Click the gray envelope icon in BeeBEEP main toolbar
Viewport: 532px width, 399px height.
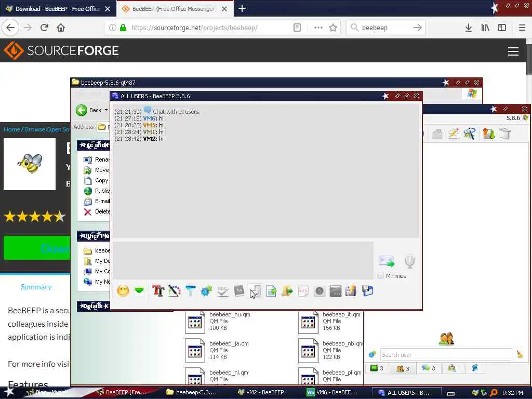437,134
